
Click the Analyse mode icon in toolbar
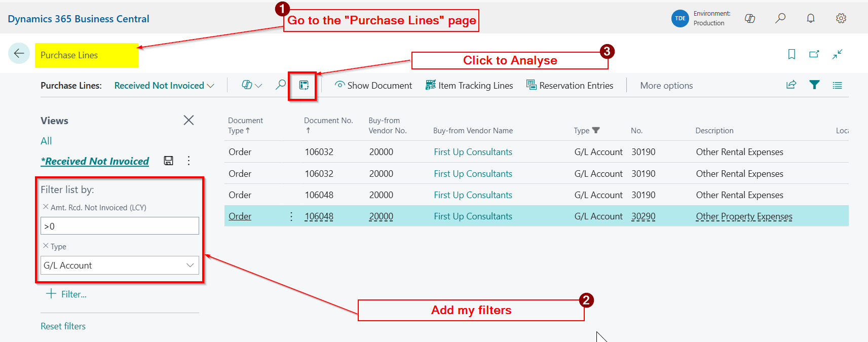coord(304,85)
